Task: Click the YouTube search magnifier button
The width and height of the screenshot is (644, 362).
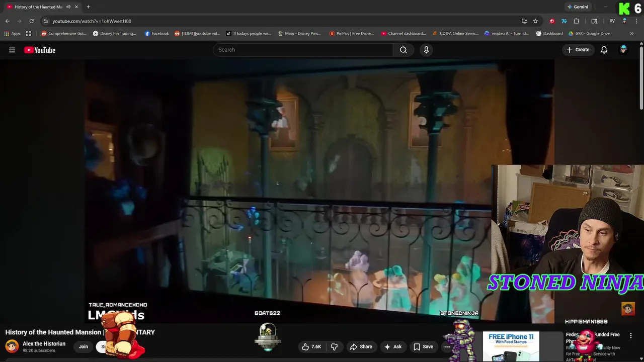Action: click(404, 50)
